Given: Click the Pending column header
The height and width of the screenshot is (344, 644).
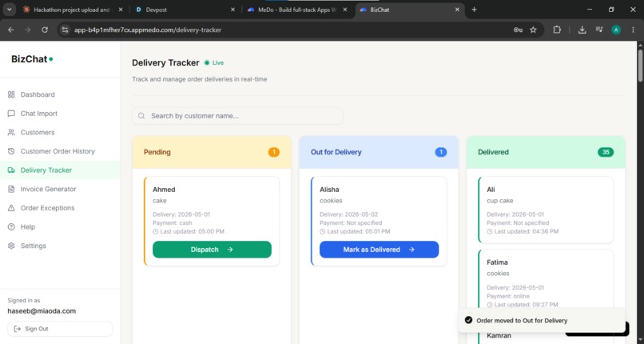Looking at the screenshot, I should tap(212, 152).
